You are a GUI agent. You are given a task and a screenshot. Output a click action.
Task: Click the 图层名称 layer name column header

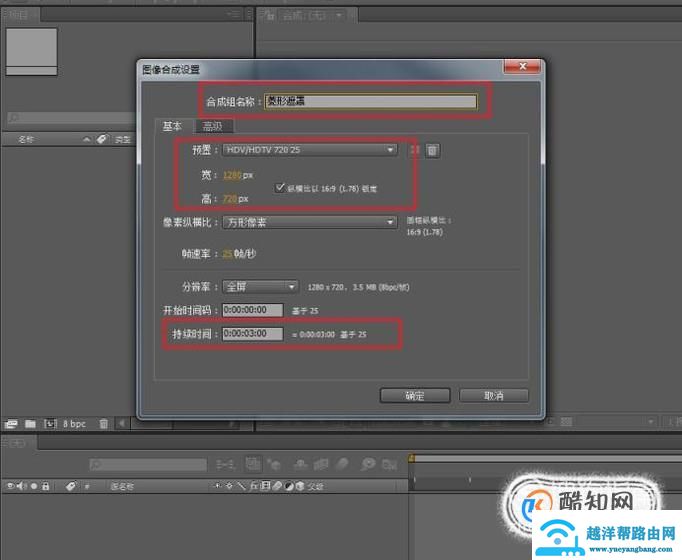[122, 487]
